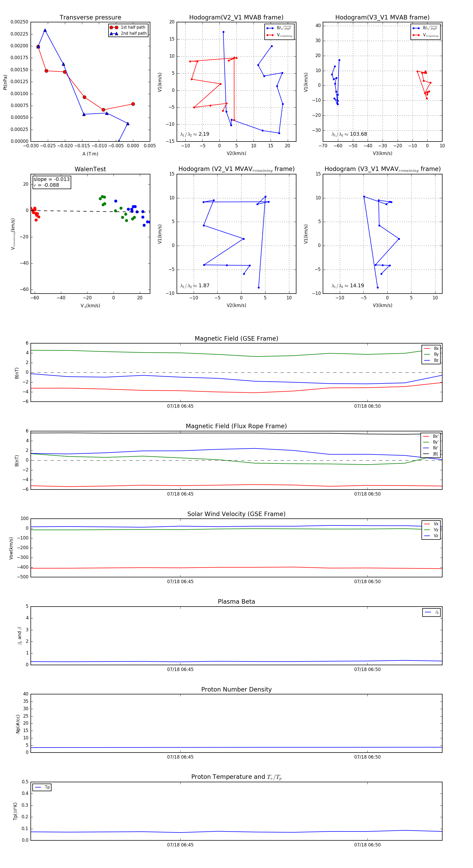Click 'r = -0.088' annotation

[x=47, y=185]
